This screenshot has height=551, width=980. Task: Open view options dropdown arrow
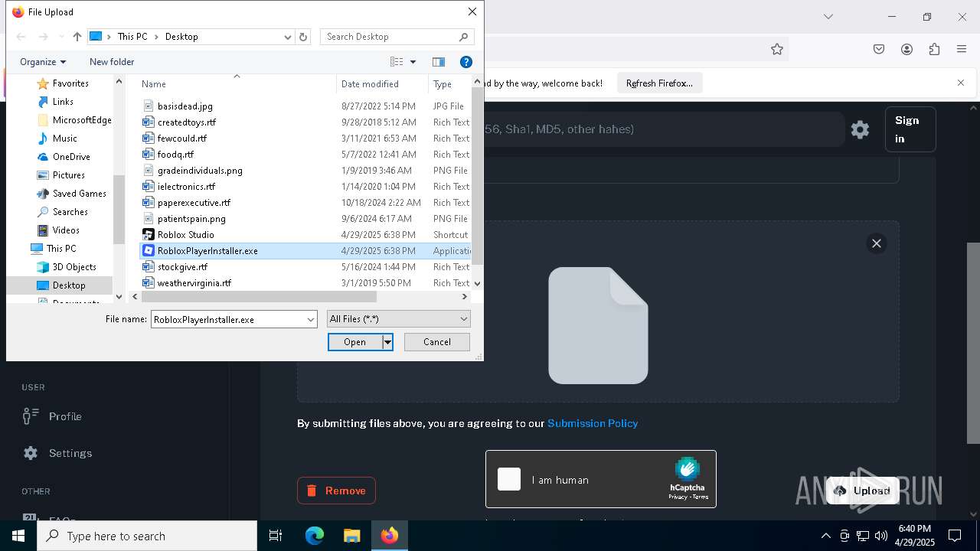click(413, 62)
